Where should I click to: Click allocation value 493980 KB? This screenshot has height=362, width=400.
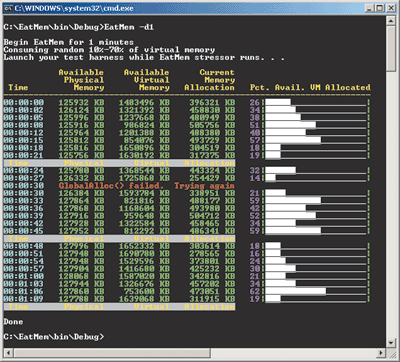[x=212, y=208]
